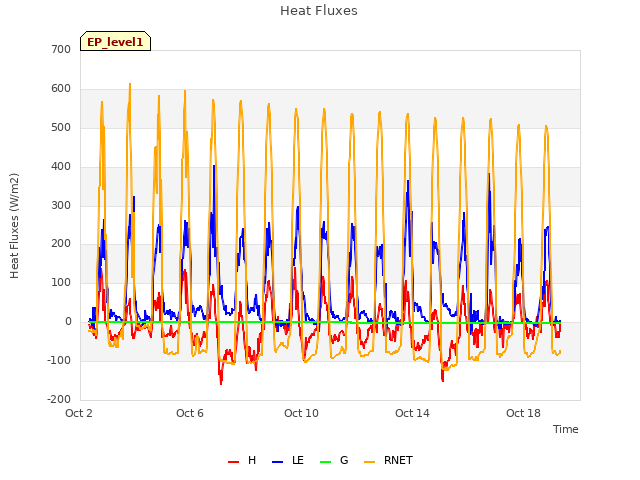Click the 400 y-axis tick label
This screenshot has width=640, height=480.
[61, 167]
